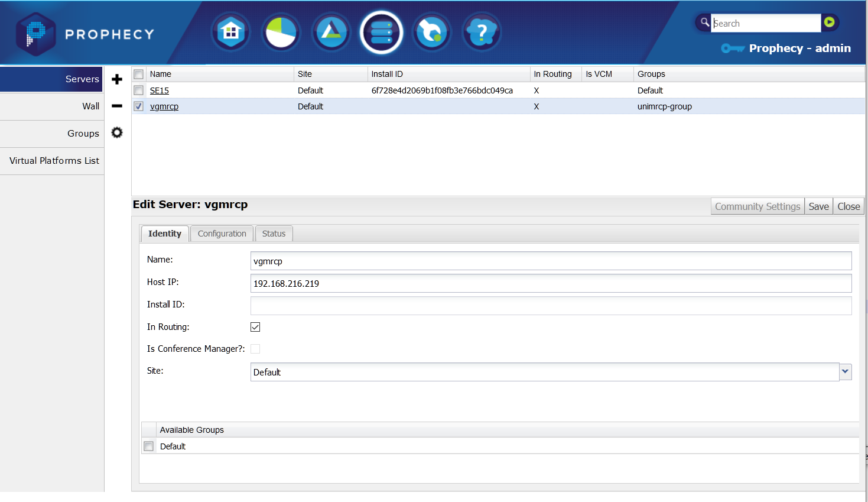
Task: Run the search with green arrow button
Action: (830, 22)
